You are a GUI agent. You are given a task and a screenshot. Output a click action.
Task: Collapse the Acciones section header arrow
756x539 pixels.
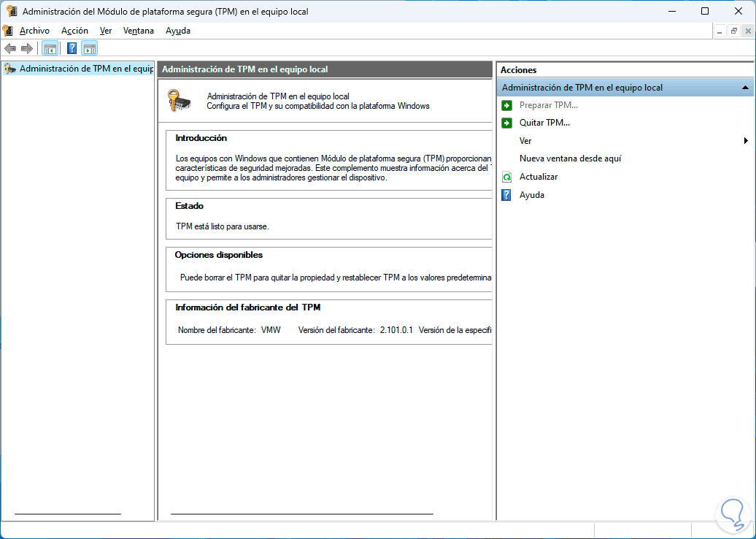click(x=745, y=88)
